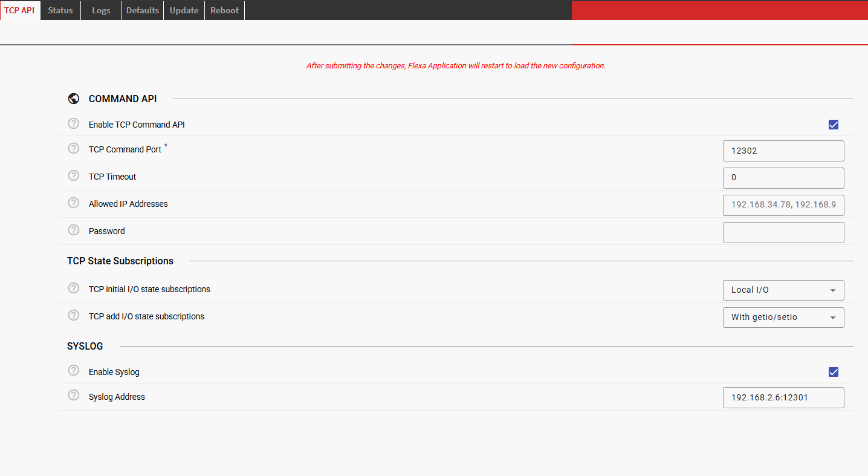The height and width of the screenshot is (476, 868).
Task: Switch to the Status tab
Action: (60, 10)
